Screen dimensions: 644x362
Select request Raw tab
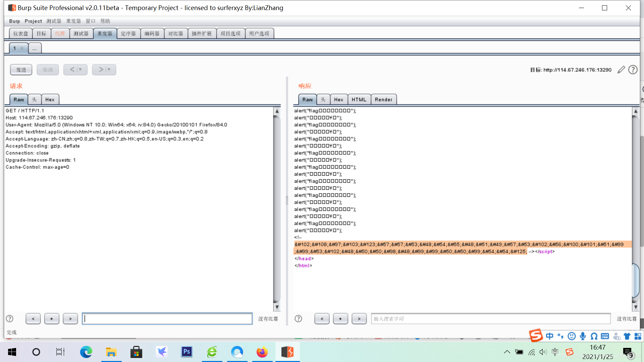coord(19,100)
